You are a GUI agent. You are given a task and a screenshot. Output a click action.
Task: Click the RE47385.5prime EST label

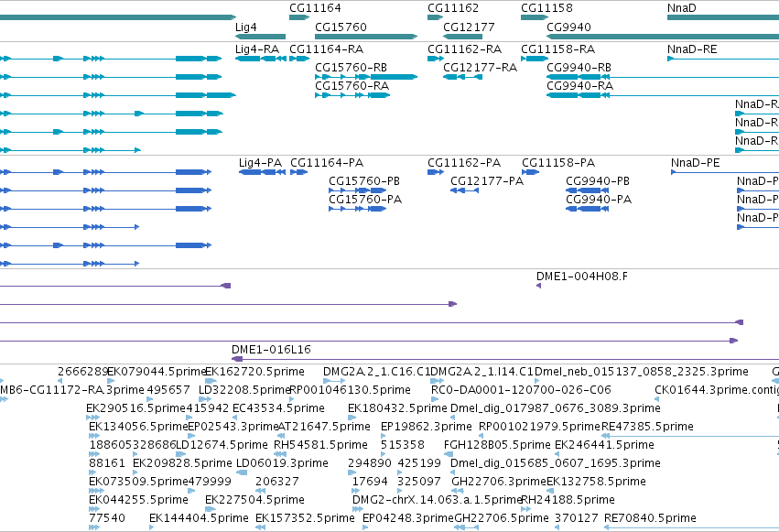coord(647,427)
